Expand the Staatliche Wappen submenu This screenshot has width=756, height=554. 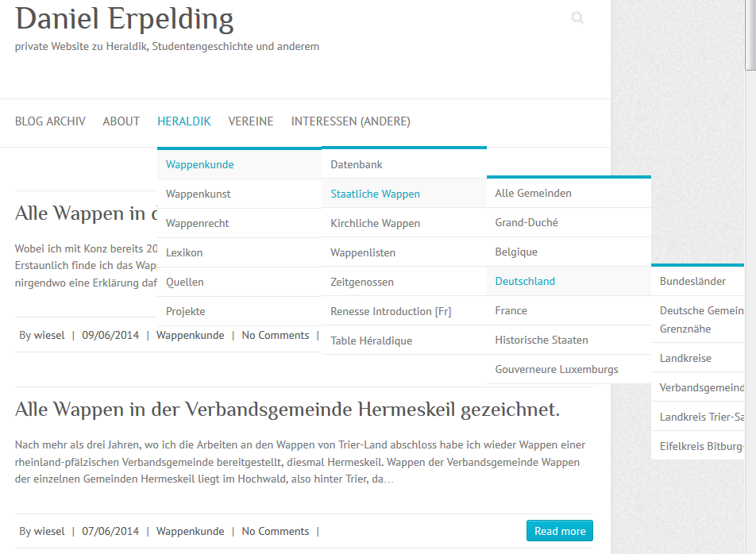375,194
